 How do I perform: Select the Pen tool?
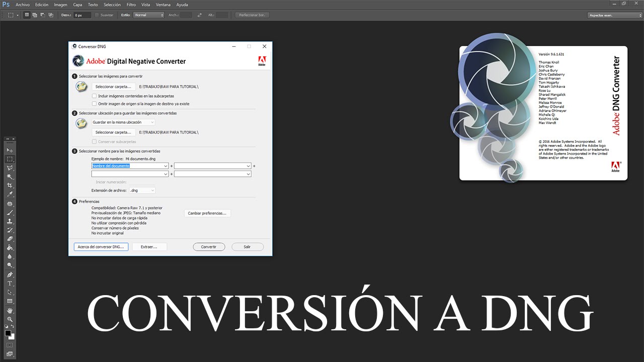coord(10,275)
